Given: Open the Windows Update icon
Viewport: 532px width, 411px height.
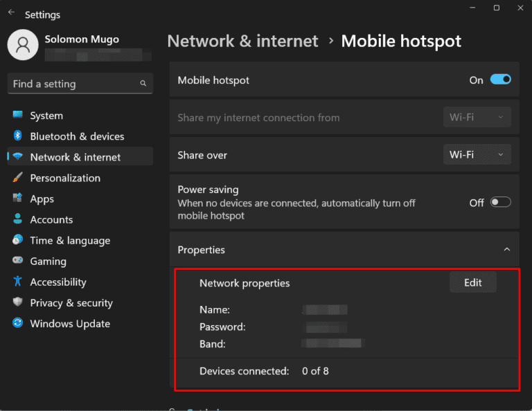Looking at the screenshot, I should pos(18,324).
